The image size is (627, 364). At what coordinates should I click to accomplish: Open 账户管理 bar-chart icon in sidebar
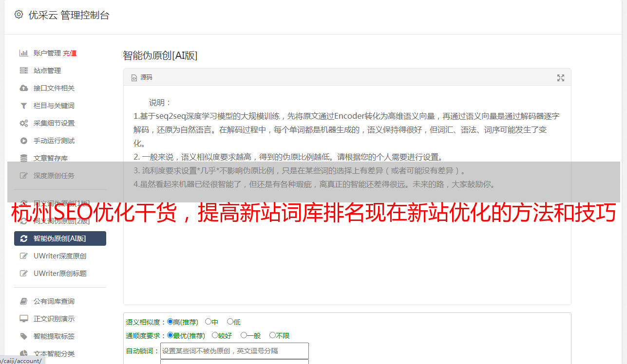23,53
